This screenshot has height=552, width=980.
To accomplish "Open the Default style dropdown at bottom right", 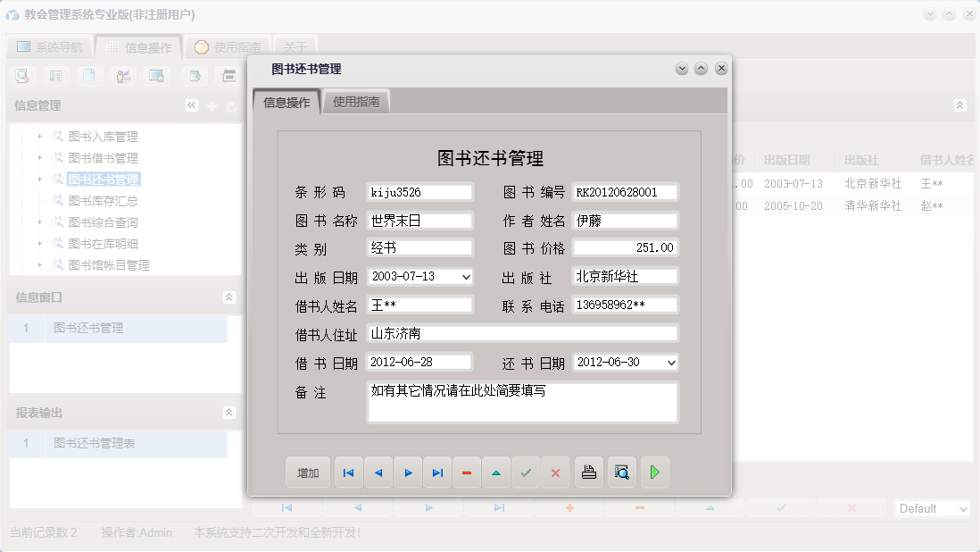I will point(932,508).
